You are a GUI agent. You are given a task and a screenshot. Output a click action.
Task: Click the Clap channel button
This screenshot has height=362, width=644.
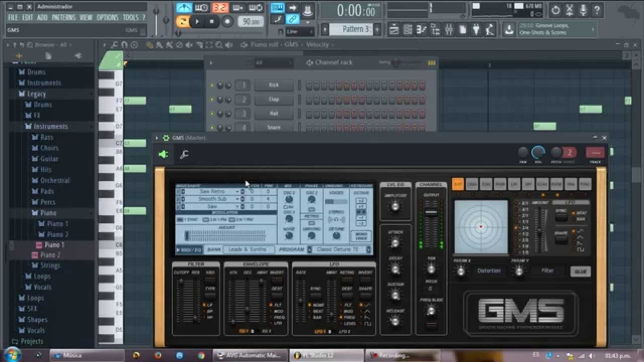click(274, 100)
